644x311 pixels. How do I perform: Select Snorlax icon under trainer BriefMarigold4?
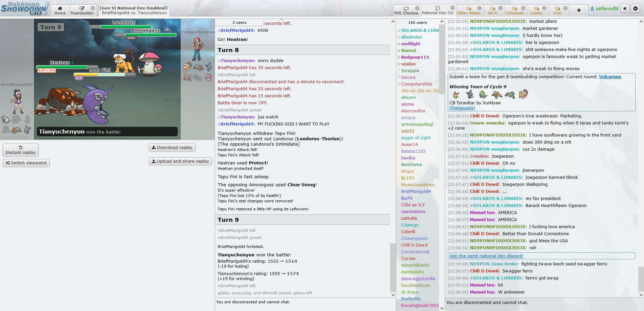click(x=6, y=119)
